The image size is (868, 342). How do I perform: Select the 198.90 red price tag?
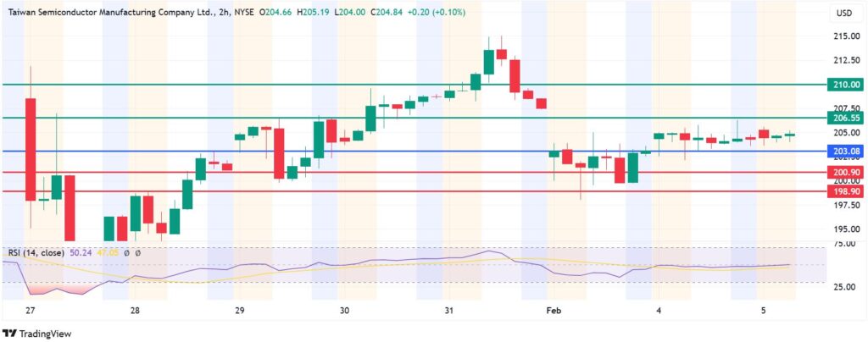(845, 191)
